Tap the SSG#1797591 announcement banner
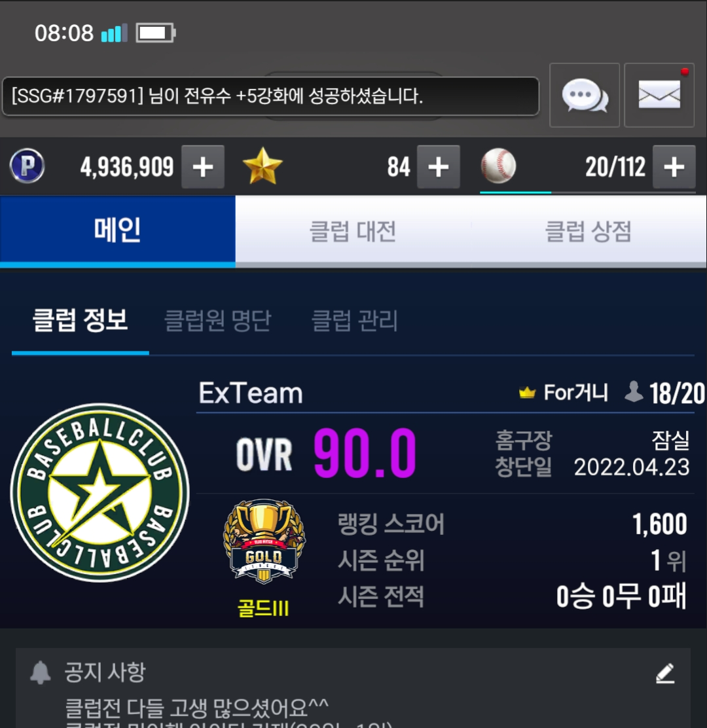Viewport: 707px width, 728px height. [270, 96]
